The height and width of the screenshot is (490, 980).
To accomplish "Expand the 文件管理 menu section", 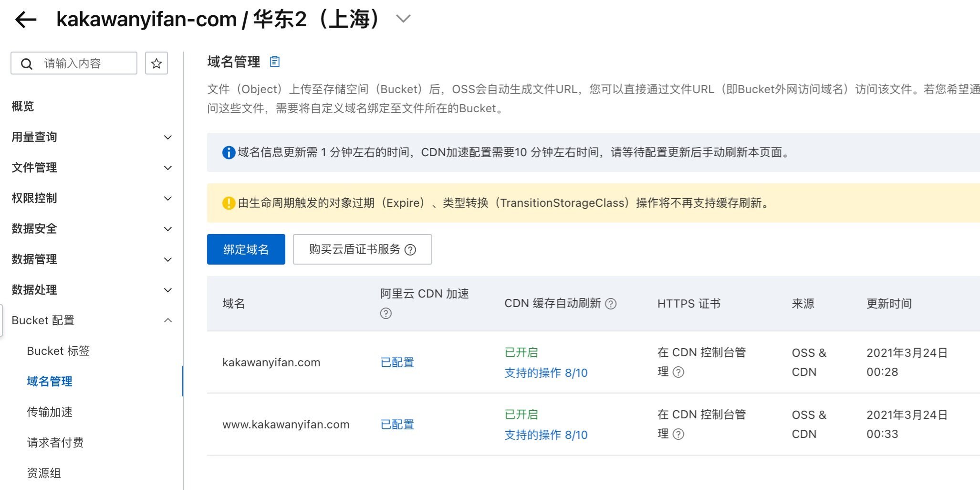I will click(x=167, y=168).
